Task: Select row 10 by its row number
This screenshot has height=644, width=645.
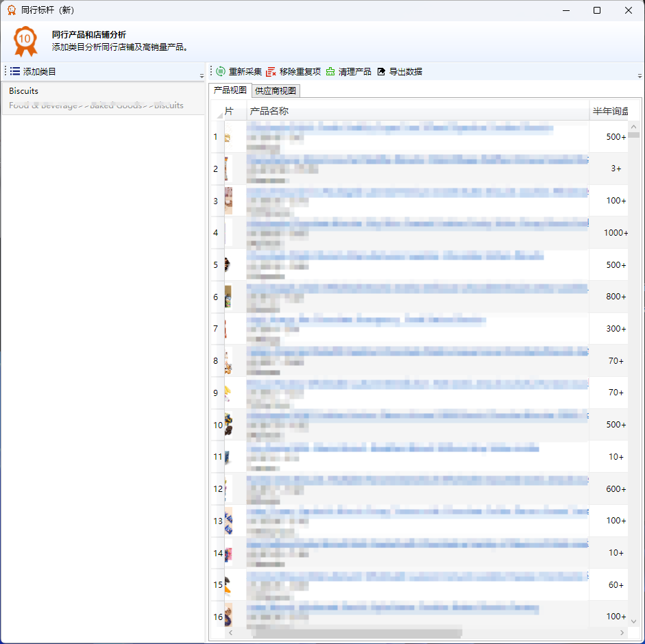Action: click(217, 425)
